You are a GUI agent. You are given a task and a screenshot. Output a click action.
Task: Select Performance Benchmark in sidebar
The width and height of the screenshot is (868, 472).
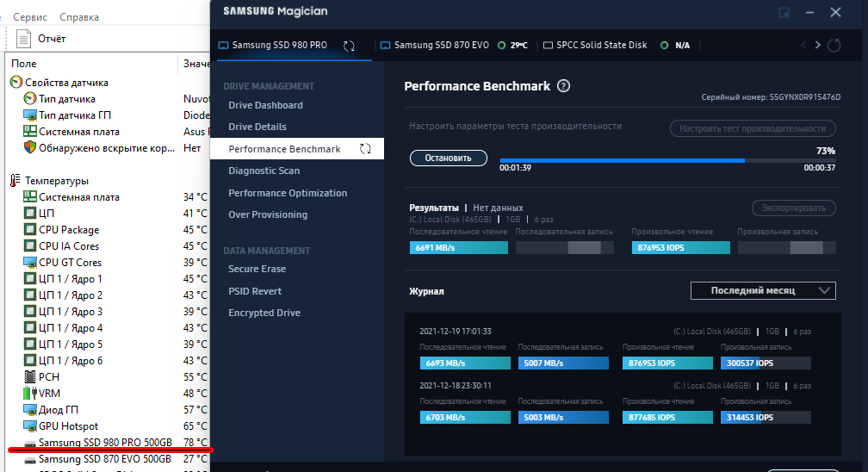point(297,148)
